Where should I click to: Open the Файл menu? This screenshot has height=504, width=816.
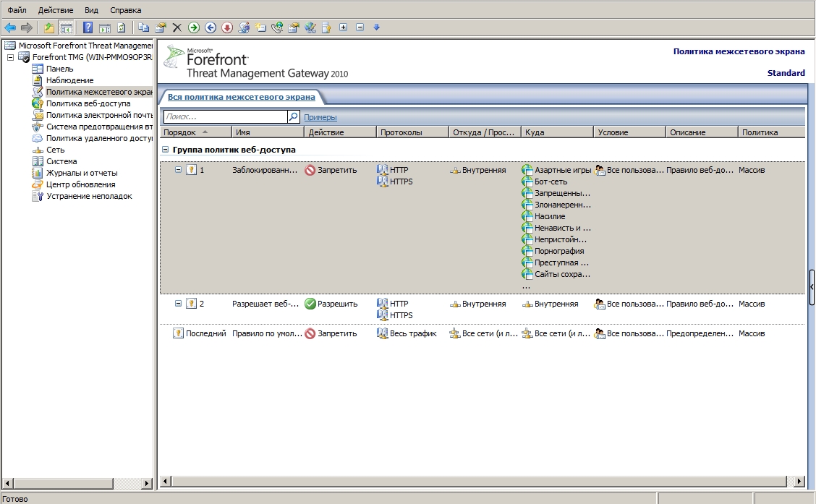17,10
